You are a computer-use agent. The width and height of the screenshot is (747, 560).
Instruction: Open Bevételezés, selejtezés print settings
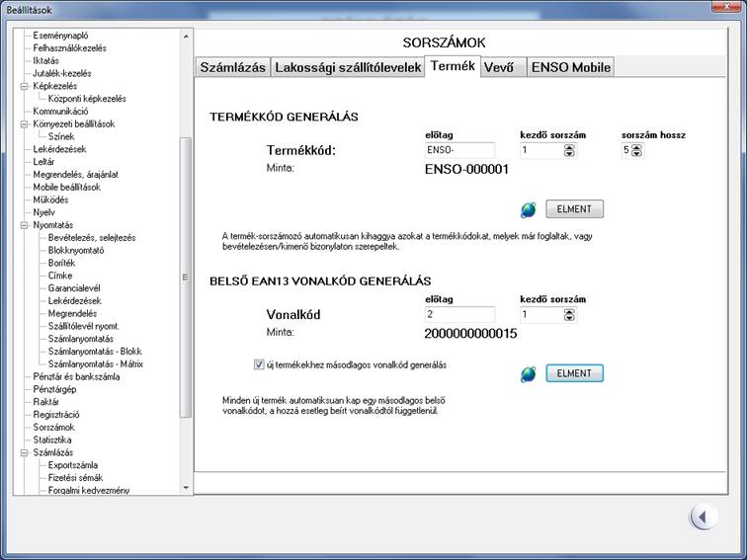pyautogui.click(x=92, y=238)
